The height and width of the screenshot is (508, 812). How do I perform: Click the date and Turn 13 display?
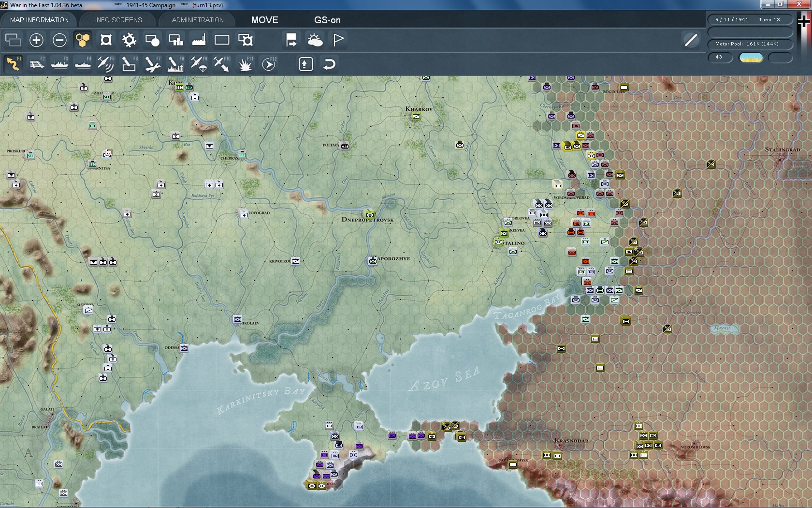[751, 20]
